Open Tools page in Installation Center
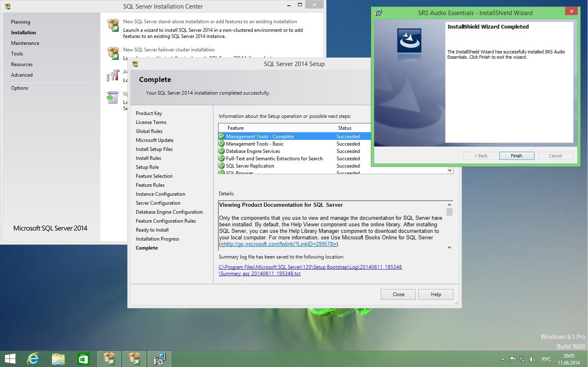588x367 pixels. (x=17, y=54)
